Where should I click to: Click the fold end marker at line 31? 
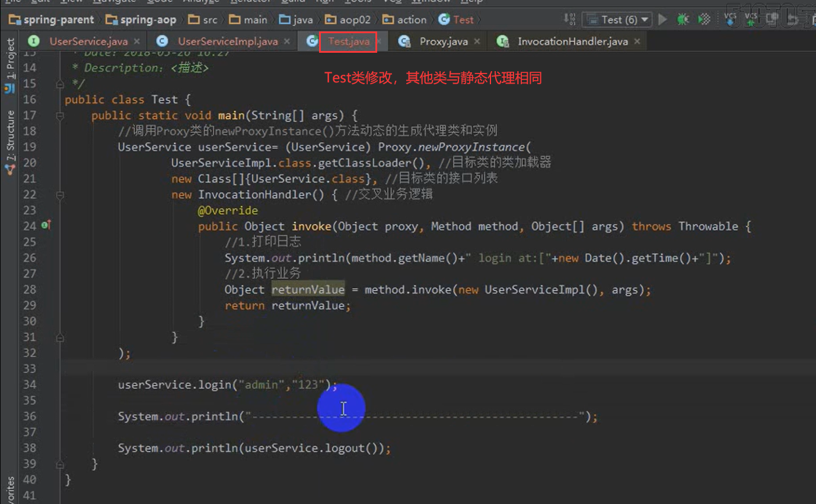coord(60,337)
